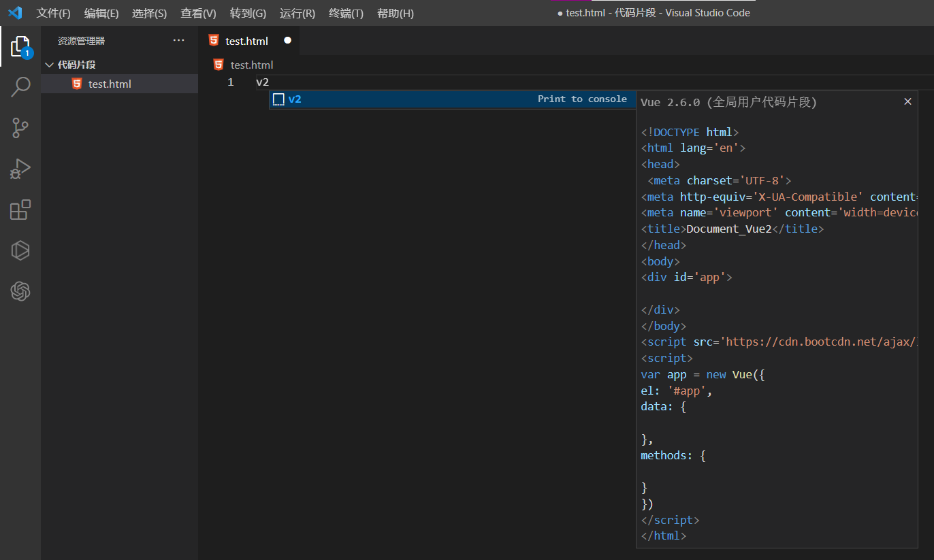Viewport: 934px width, 560px height.
Task: Click the window title text in title bar
Action: click(654, 13)
